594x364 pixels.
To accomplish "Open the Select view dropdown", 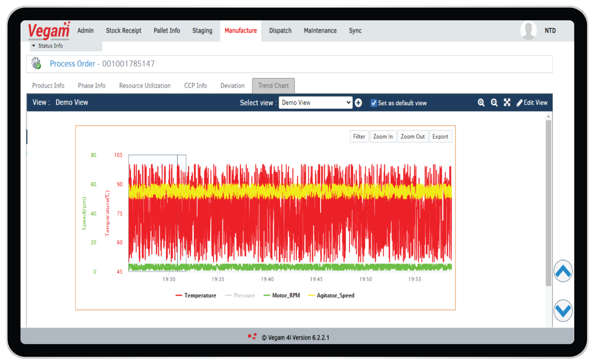I will (315, 103).
